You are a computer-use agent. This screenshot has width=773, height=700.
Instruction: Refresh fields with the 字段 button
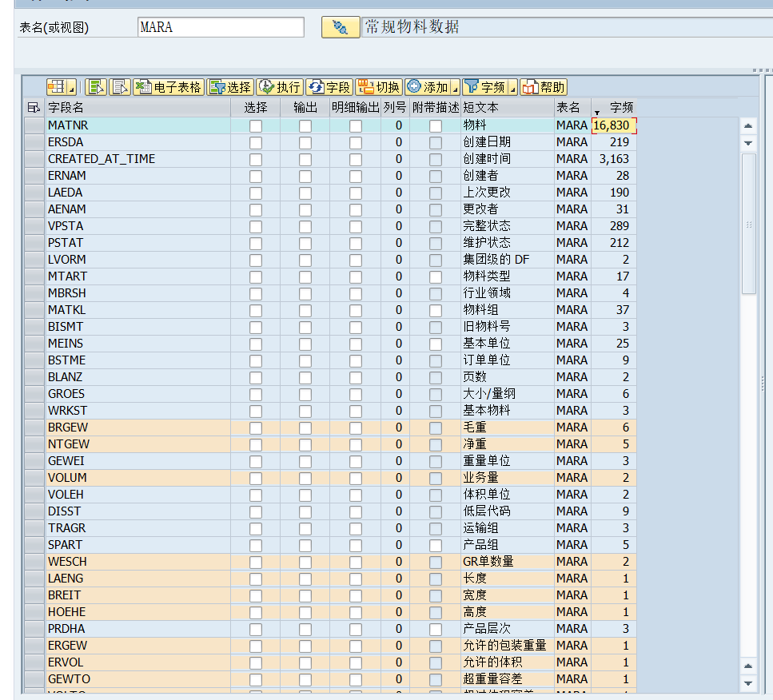[329, 87]
